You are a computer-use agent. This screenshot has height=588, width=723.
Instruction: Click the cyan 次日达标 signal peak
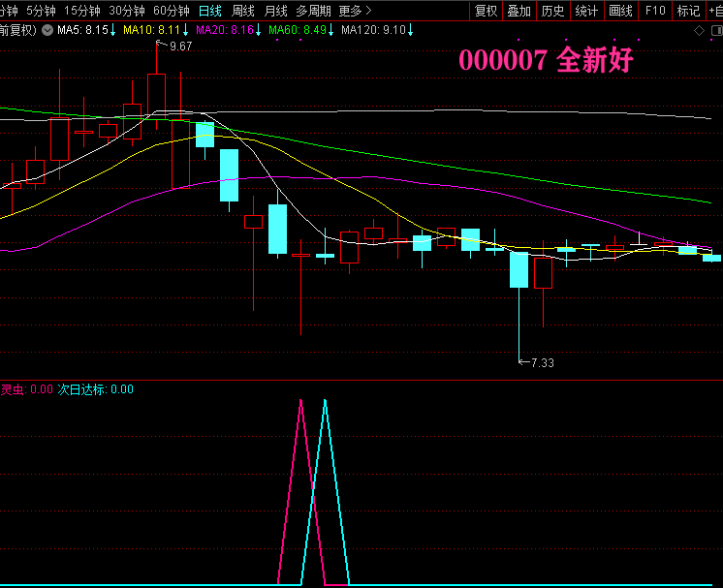pos(325,402)
